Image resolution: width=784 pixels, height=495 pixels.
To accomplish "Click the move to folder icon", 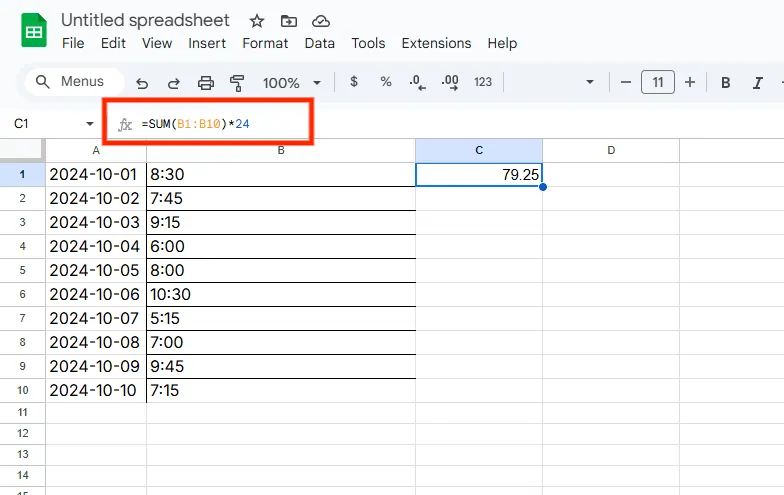I will pos(288,21).
